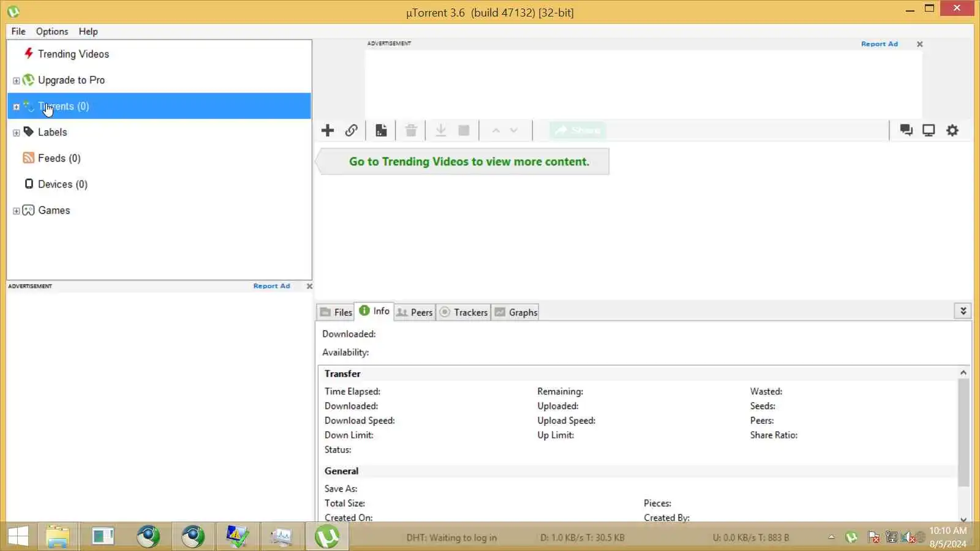
Task: Click the info pane scroll down arrow
Action: coord(963,519)
